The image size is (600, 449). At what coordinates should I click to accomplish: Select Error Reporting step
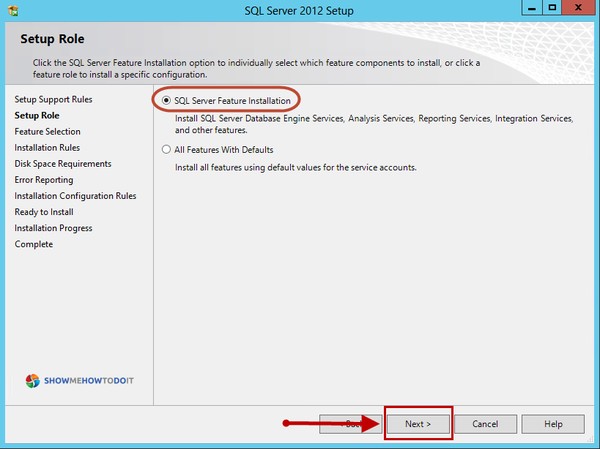(x=44, y=180)
